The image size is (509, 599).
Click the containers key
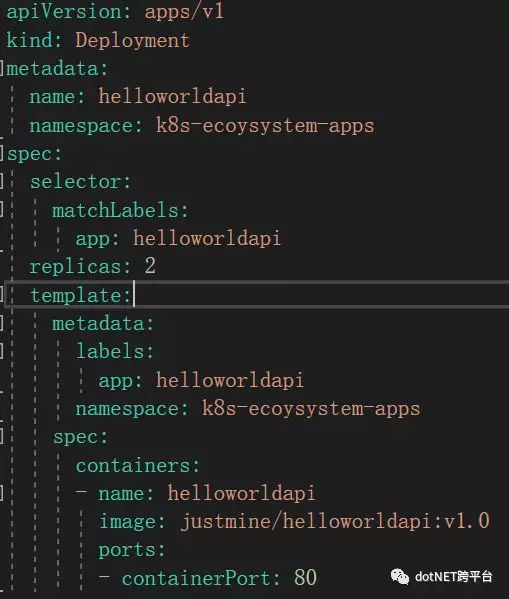click(x=138, y=465)
